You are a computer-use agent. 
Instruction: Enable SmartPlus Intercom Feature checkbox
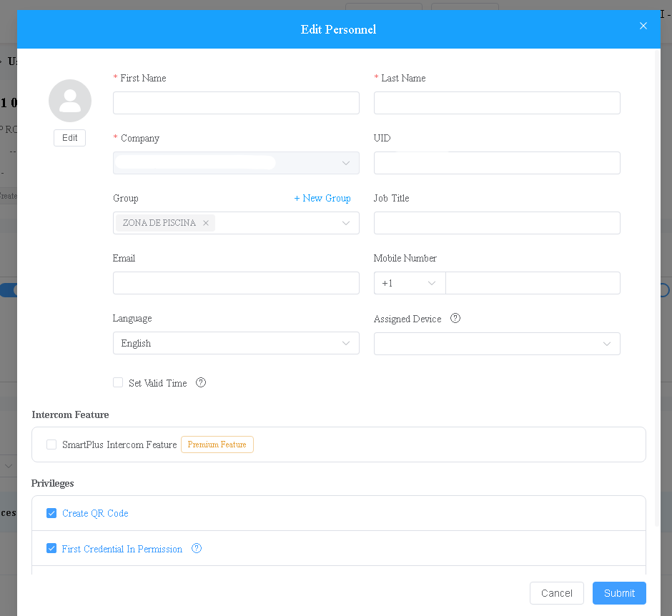pyautogui.click(x=51, y=444)
